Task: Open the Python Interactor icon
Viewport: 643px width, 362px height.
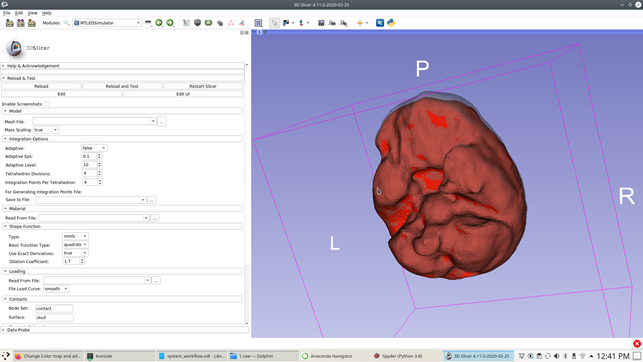Action: [391, 23]
